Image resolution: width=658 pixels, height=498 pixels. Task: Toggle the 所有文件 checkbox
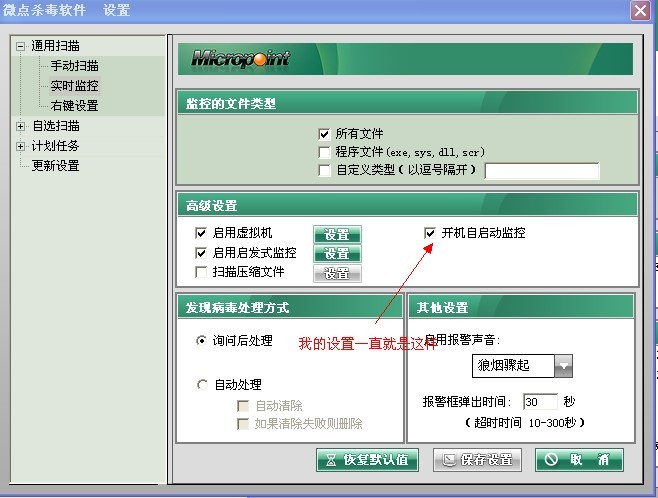[324, 134]
